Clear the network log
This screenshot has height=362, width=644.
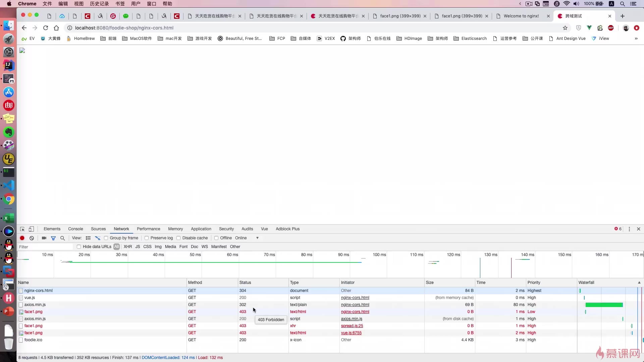[32, 238]
